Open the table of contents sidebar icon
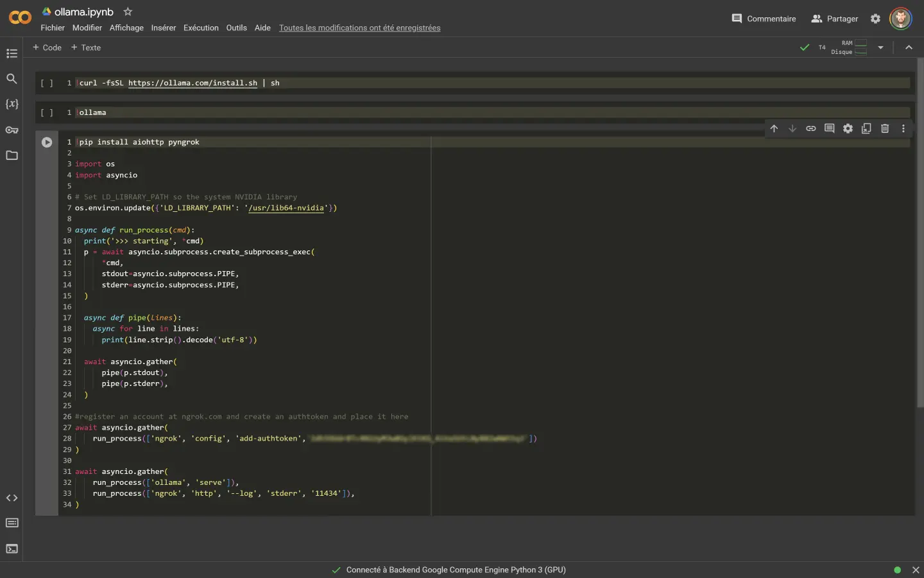924x578 pixels. point(12,53)
